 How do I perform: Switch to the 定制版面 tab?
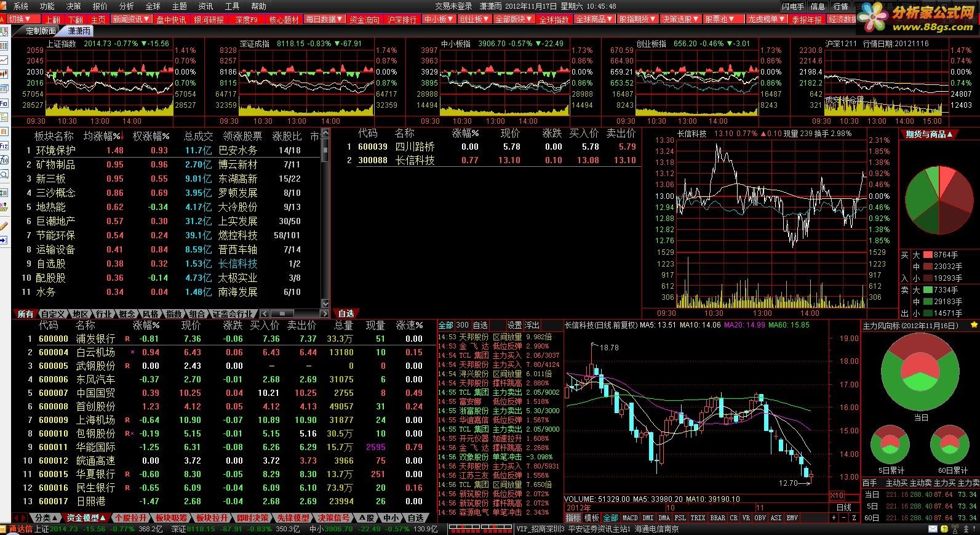click(x=41, y=30)
